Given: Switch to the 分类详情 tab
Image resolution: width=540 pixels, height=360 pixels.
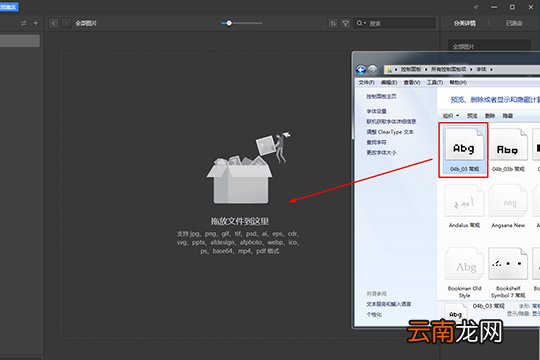Looking at the screenshot, I should pyautogui.click(x=464, y=23).
